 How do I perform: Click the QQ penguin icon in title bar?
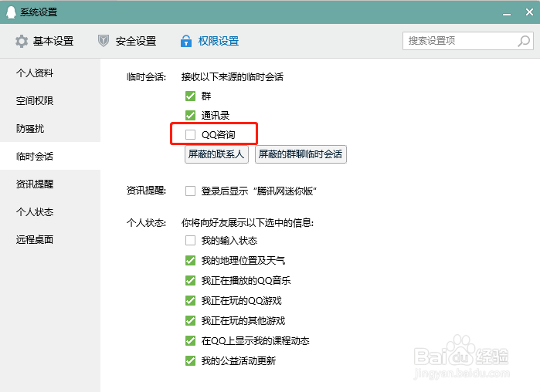coord(11,12)
